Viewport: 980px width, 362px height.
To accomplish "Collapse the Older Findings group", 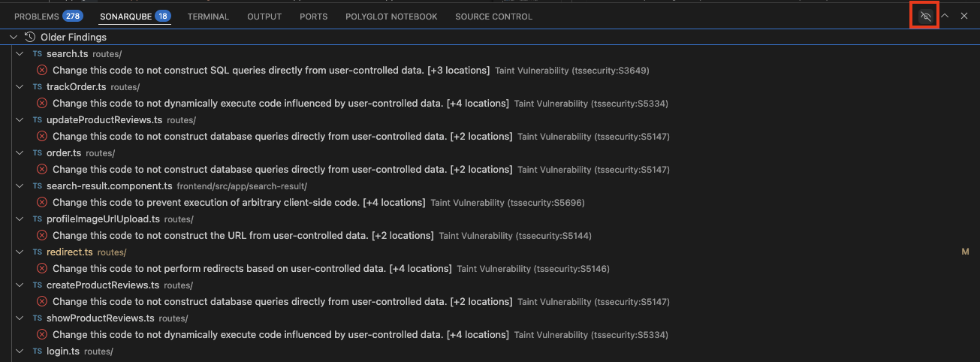I will 14,37.
